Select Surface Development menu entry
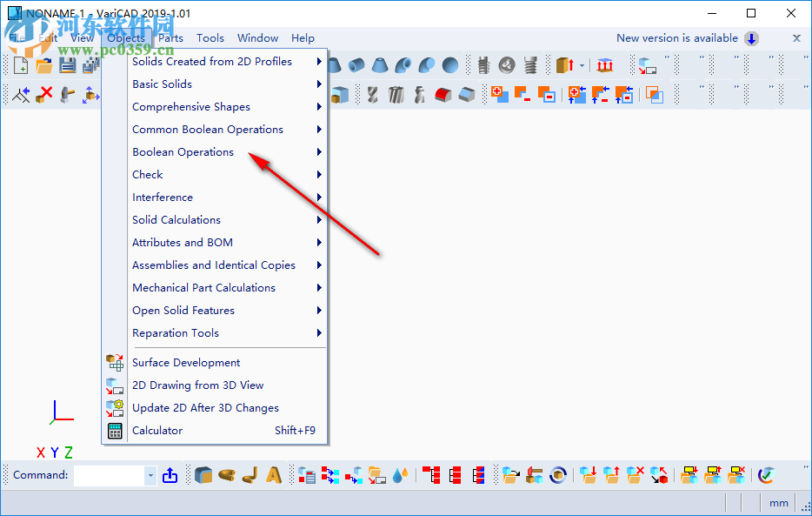The image size is (812, 516). coord(186,363)
